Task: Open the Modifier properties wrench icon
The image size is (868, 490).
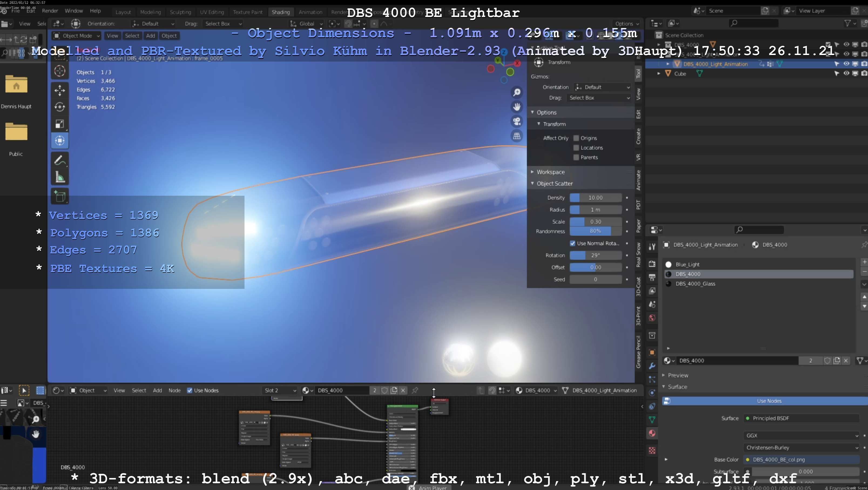Action: [652, 366]
